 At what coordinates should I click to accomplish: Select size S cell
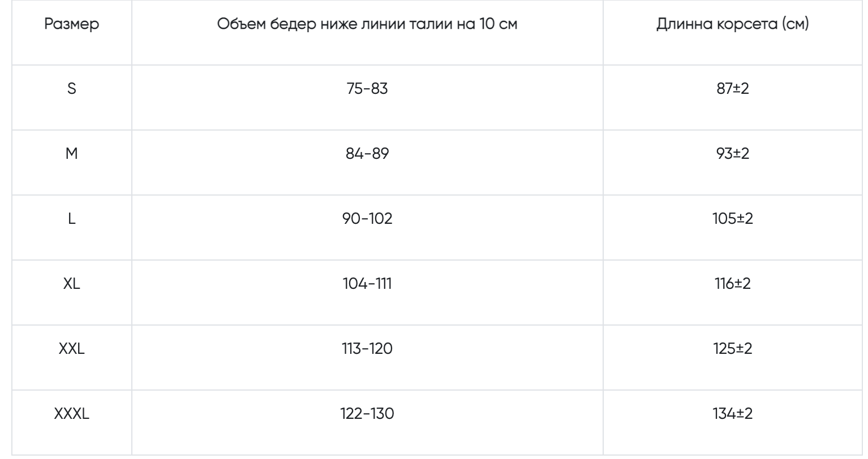click(72, 89)
